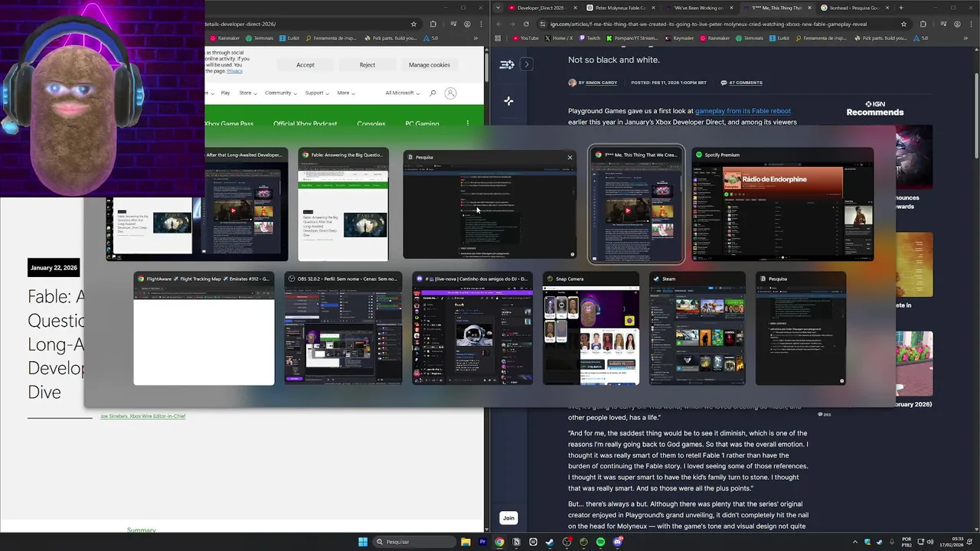980x551 pixels.
Task: Expand More menu on Xbox site
Action: coord(345,93)
